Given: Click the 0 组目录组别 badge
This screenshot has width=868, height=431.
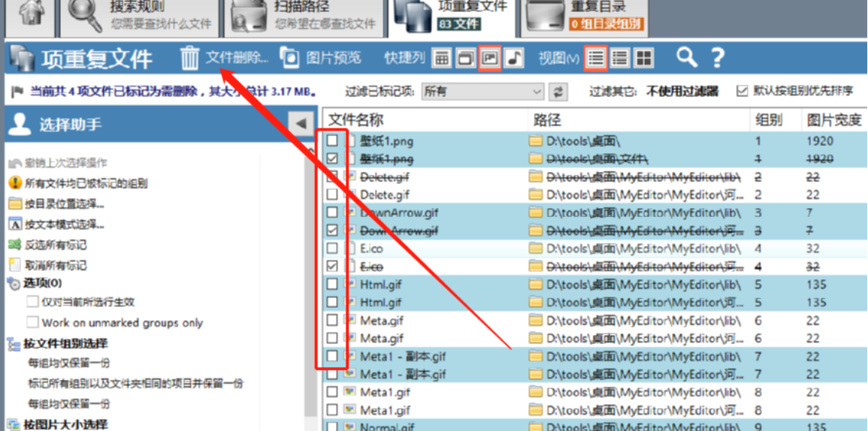Looking at the screenshot, I should tap(606, 24).
